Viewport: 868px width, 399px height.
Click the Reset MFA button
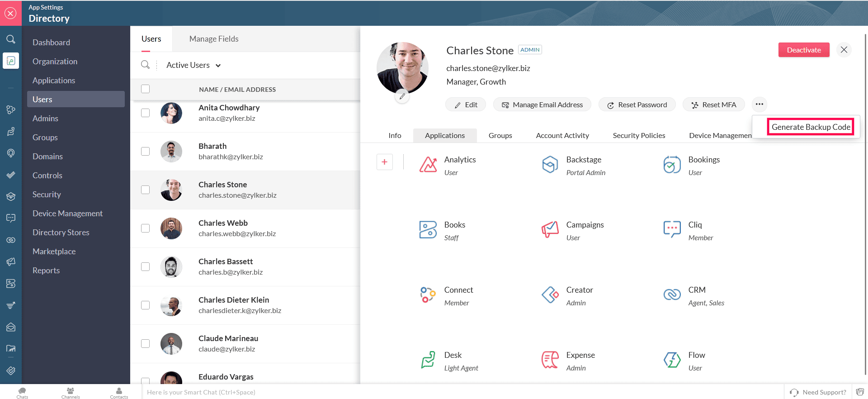click(x=714, y=104)
